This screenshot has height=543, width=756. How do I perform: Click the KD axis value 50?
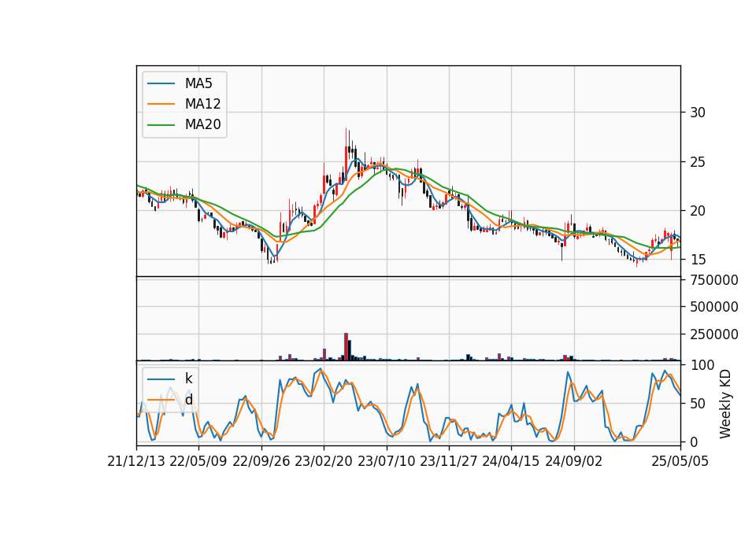pyautogui.click(x=698, y=404)
